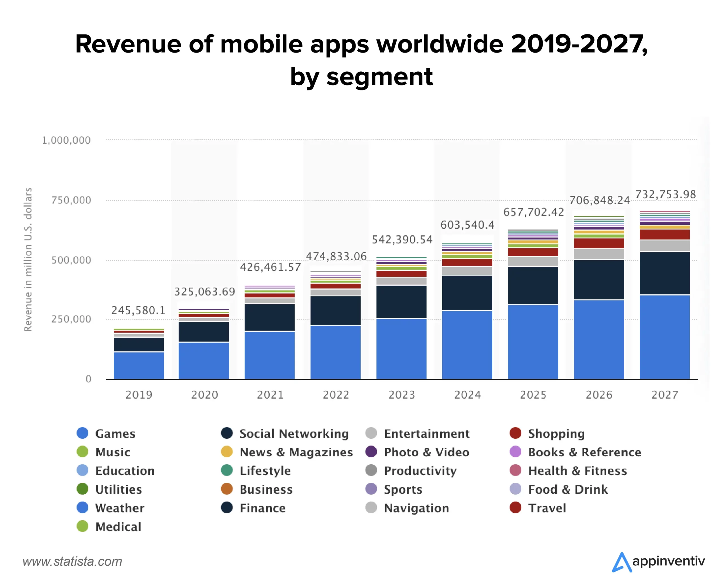Click the 1,000,000 y-axis tick label
This screenshot has height=588, width=723.
[66, 140]
